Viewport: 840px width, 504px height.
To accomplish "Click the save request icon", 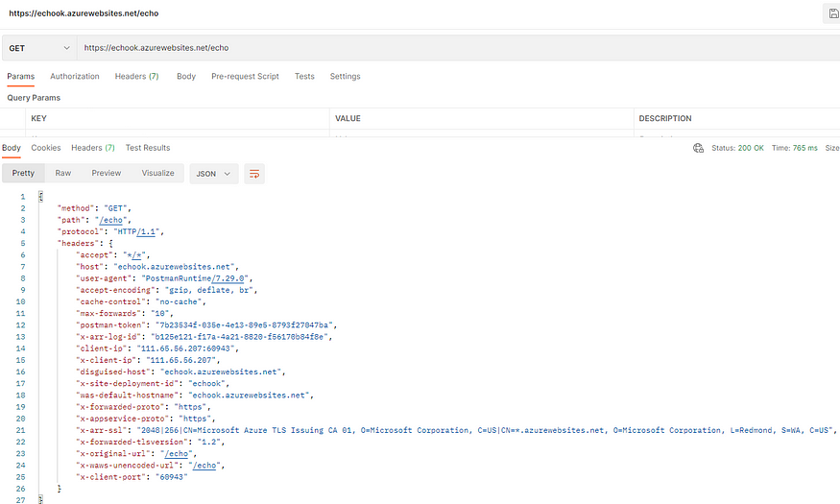I will (833, 13).
